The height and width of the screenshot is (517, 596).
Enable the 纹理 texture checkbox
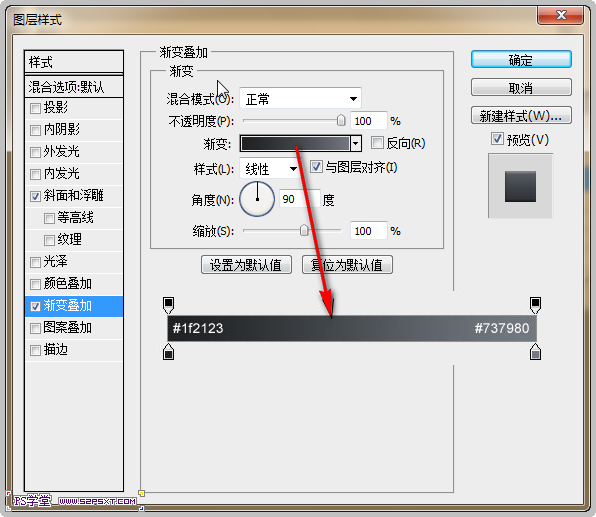click(49, 240)
